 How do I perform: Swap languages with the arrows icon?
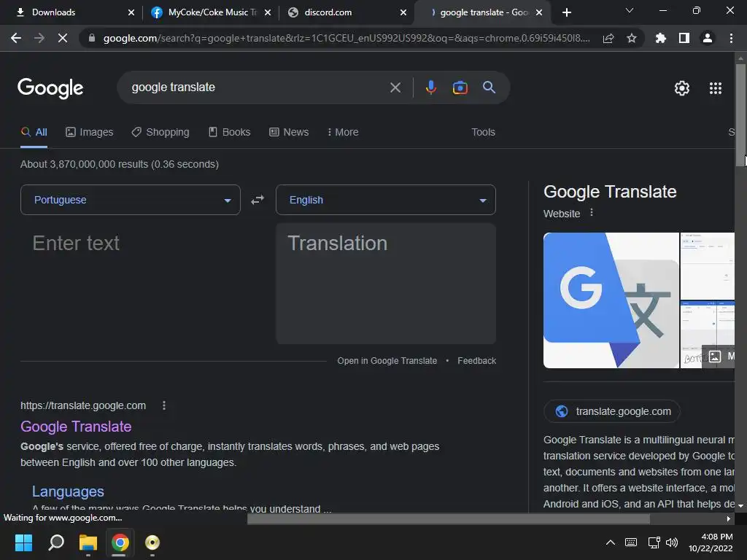(x=258, y=200)
